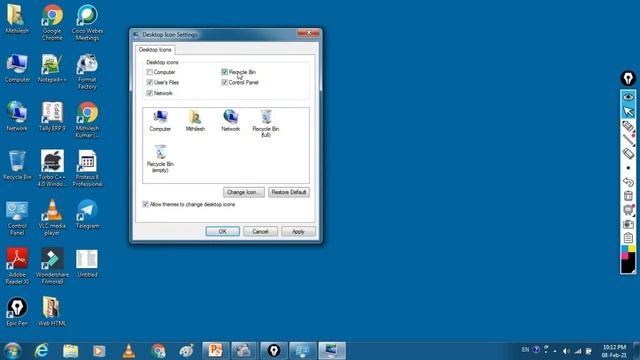
Task: Toggle Allow themes to change desktop icons
Action: pos(145,204)
